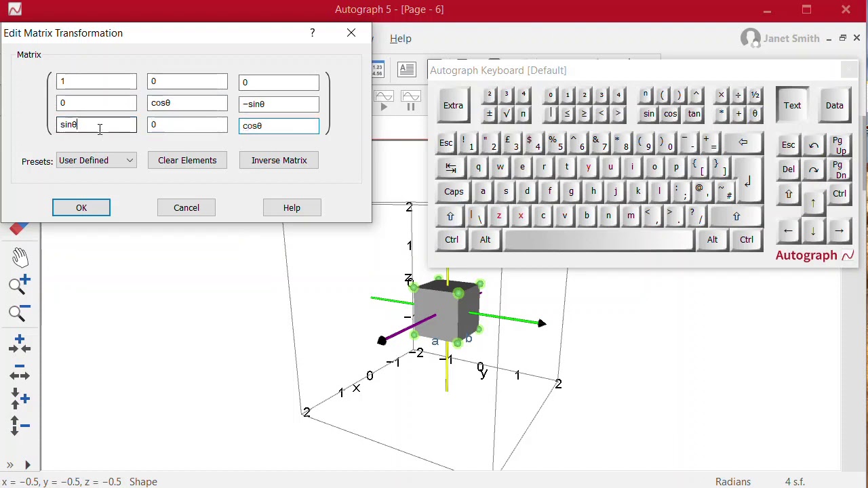This screenshot has width=868, height=488.
Task: Click the pi symbol key
Action: tap(523, 114)
